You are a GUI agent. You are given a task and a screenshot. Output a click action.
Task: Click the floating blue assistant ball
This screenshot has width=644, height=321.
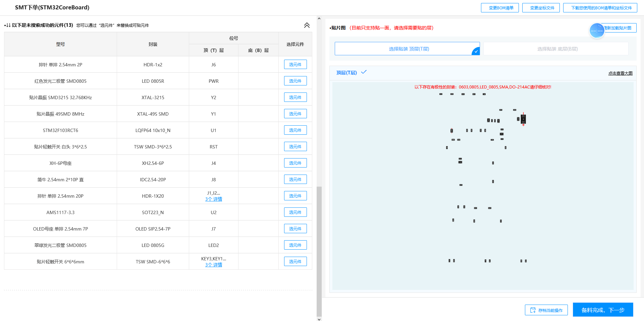pos(597,30)
